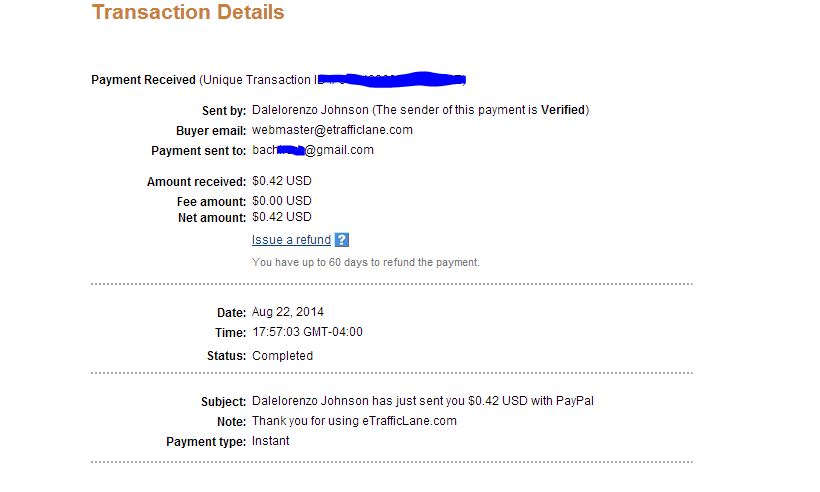
Task: Click the date Aug 22, 2014
Action: (288, 312)
